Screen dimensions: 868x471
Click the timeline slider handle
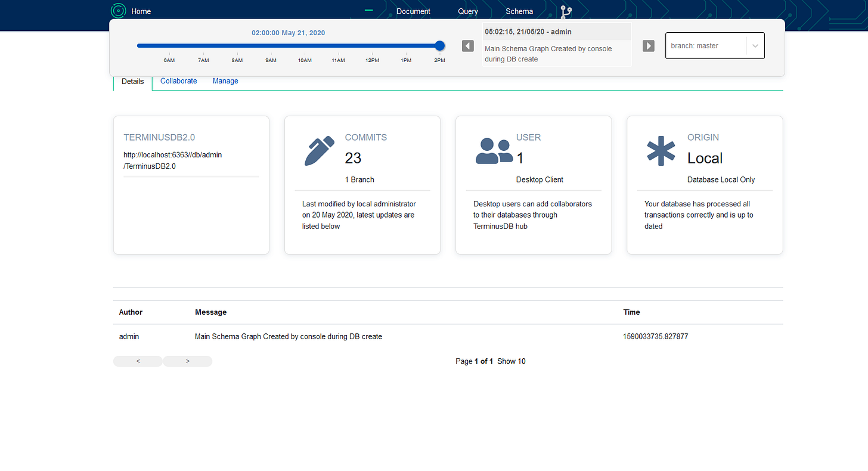pos(440,45)
